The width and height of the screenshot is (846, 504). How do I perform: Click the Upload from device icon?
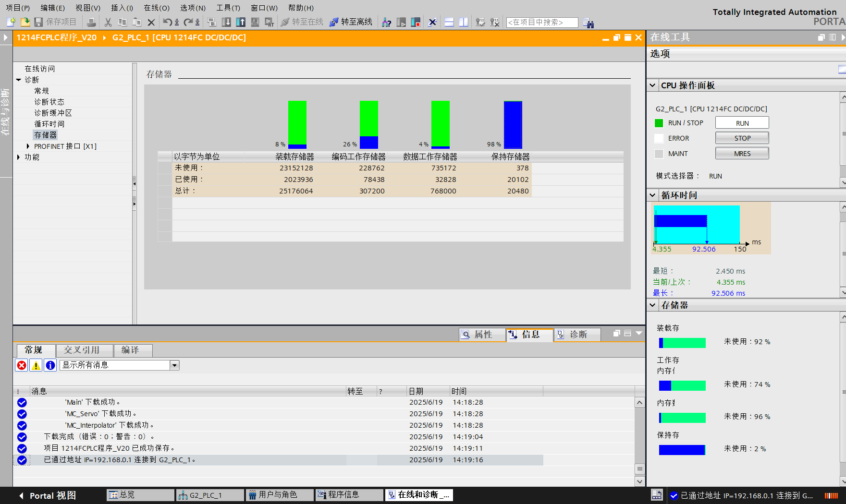tap(241, 22)
